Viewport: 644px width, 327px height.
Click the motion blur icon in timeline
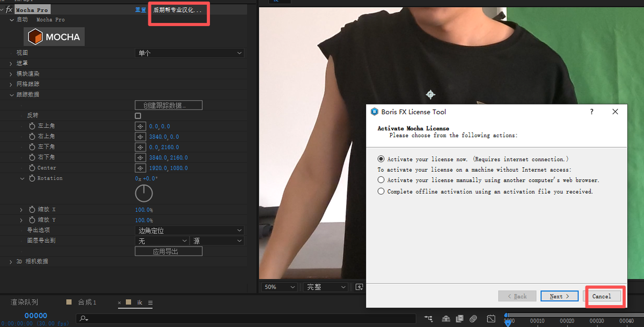click(x=473, y=319)
